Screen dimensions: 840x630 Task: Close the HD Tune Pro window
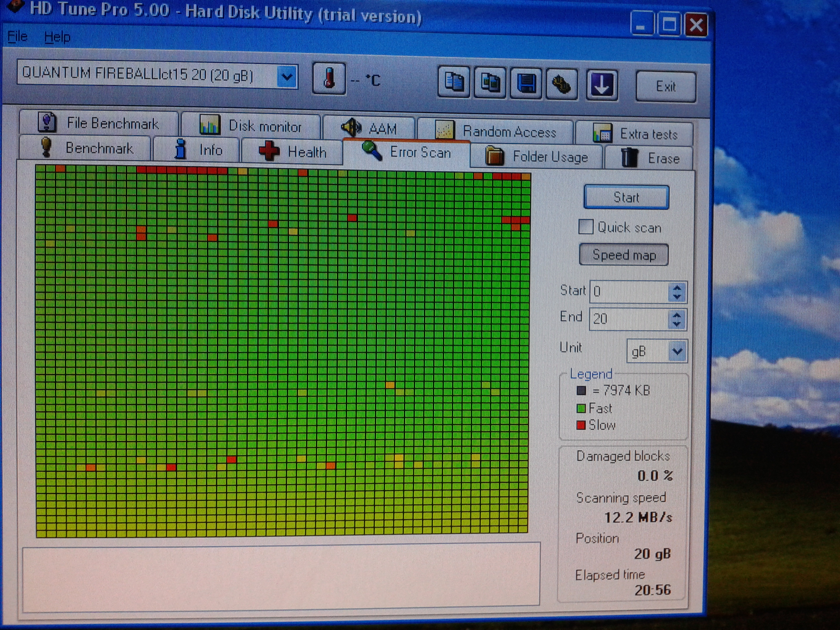click(696, 26)
